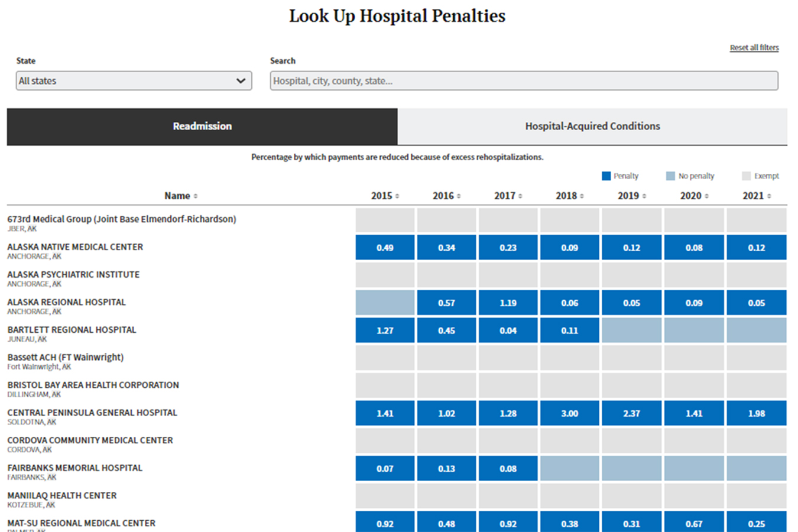Sort table by Name column arrows
Viewport: 798px width, 532px height.
click(x=196, y=196)
